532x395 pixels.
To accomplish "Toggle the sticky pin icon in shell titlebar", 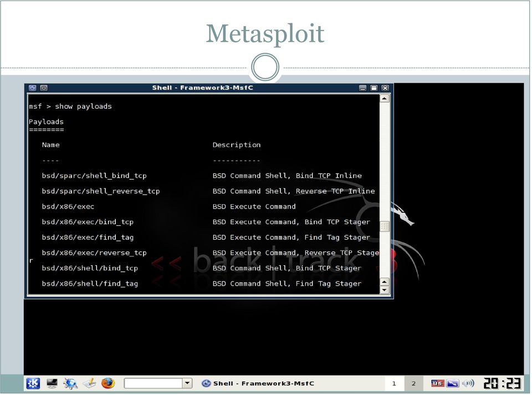I will click(x=44, y=88).
